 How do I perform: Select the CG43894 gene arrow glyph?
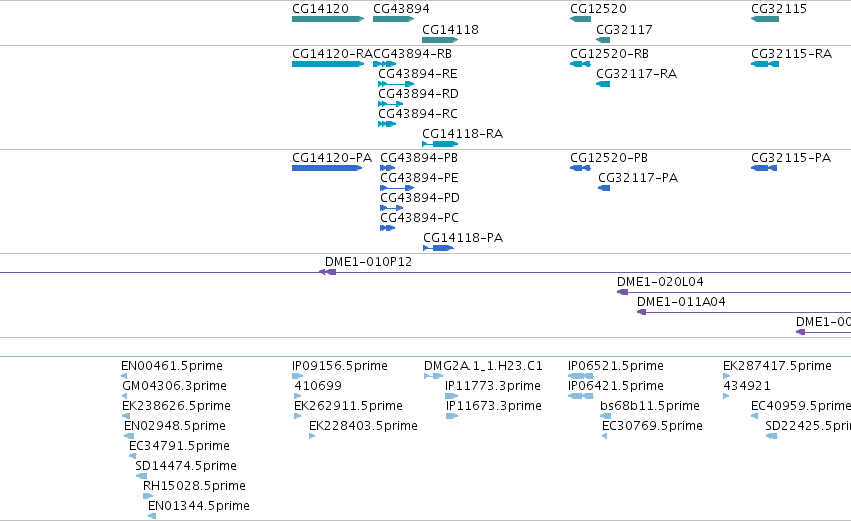click(x=393, y=19)
